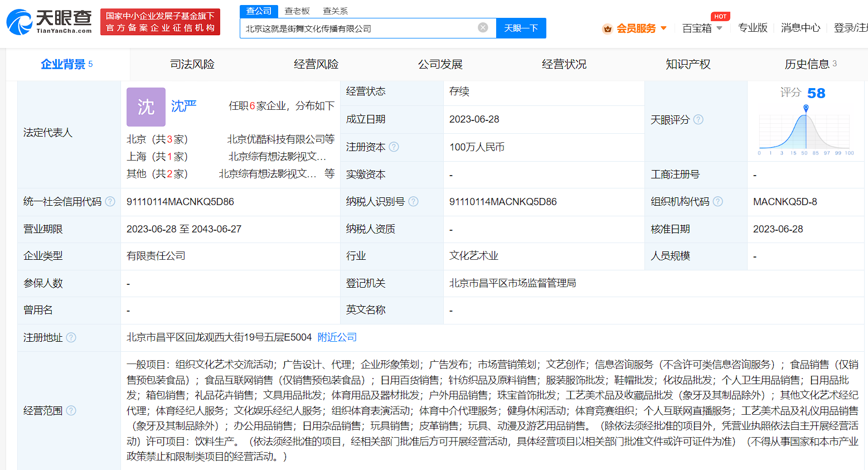Open help icon next to 组织机构代码
This screenshot has height=470, width=868.
pyautogui.click(x=718, y=201)
